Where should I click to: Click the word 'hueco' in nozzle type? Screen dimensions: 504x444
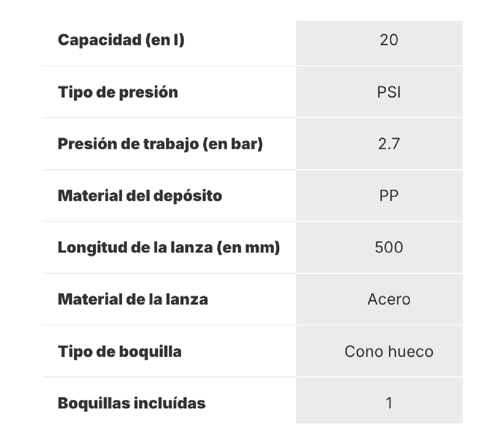pyautogui.click(x=410, y=351)
